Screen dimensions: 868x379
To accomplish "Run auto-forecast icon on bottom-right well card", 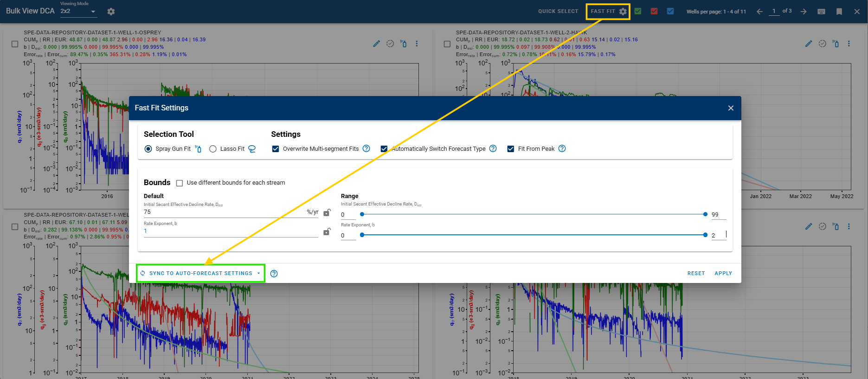I will tap(822, 226).
